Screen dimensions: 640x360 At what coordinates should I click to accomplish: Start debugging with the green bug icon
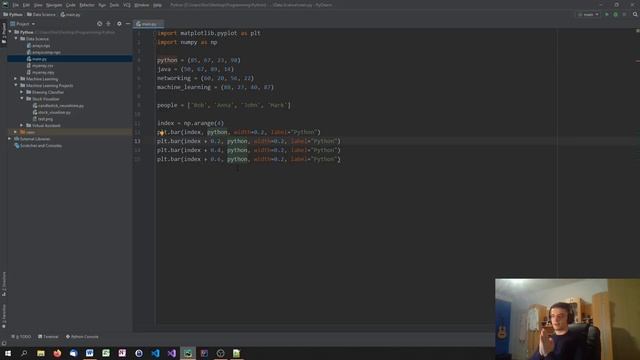coord(616,14)
